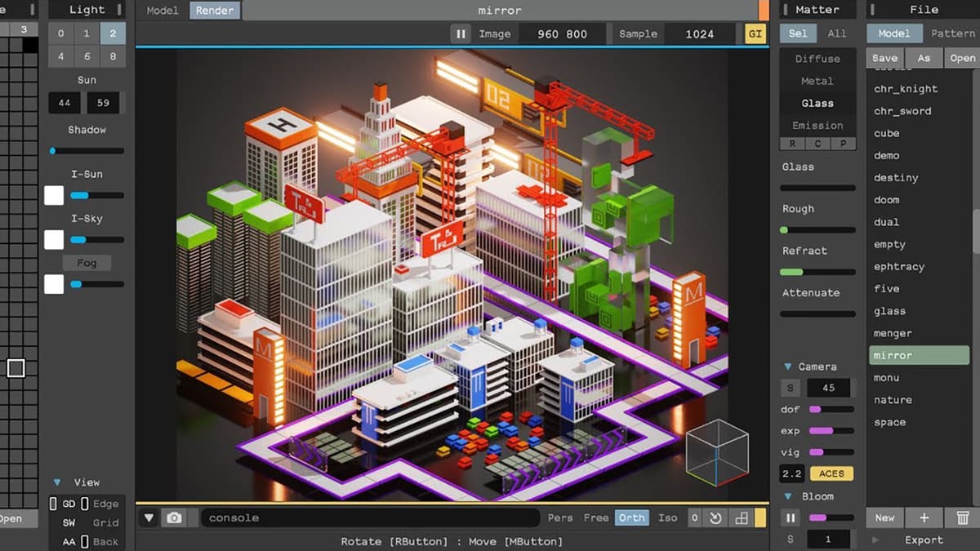Click the plus icon in File panel
This screenshot has width=980, height=551.
[x=924, y=518]
